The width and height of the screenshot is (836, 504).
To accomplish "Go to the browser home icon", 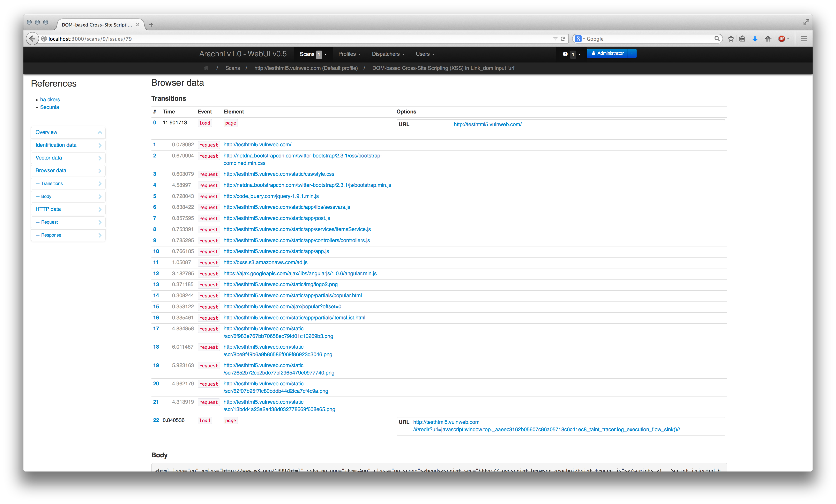I will coord(768,39).
